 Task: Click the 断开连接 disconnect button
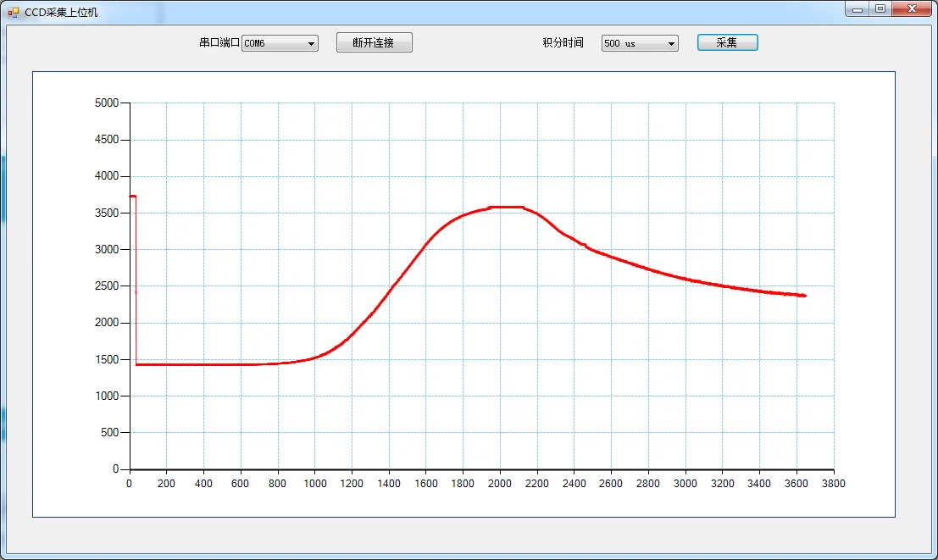click(x=374, y=42)
